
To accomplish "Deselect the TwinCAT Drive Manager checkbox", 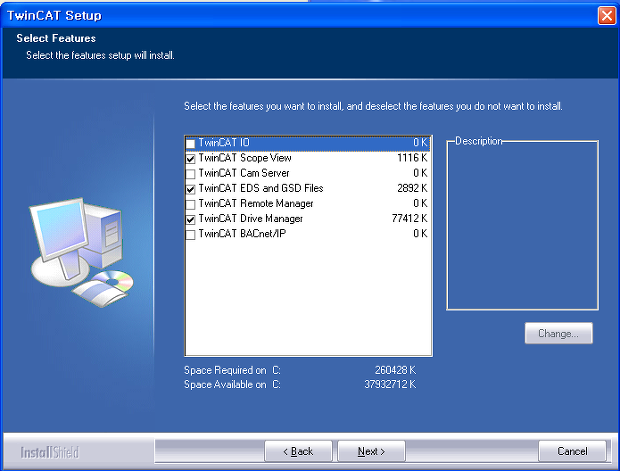I will [x=190, y=219].
